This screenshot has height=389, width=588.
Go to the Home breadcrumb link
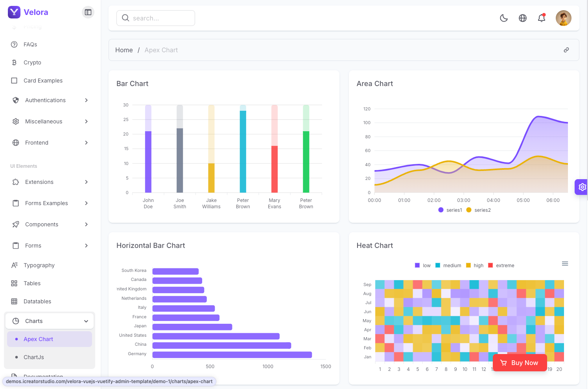[124, 50]
